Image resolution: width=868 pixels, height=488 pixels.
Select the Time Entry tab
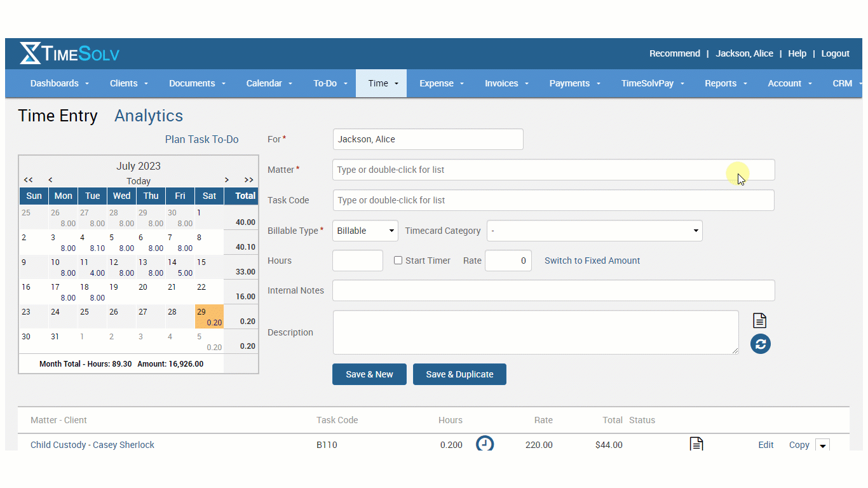point(58,116)
